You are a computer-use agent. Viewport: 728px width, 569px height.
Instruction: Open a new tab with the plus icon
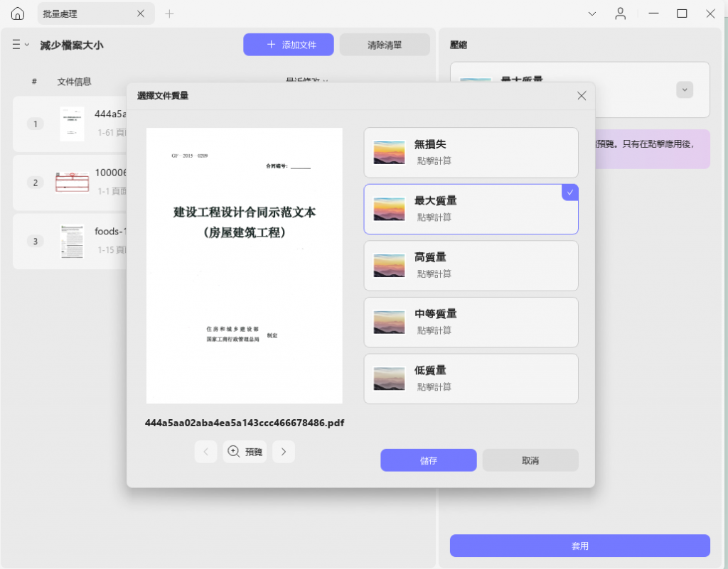(x=169, y=13)
